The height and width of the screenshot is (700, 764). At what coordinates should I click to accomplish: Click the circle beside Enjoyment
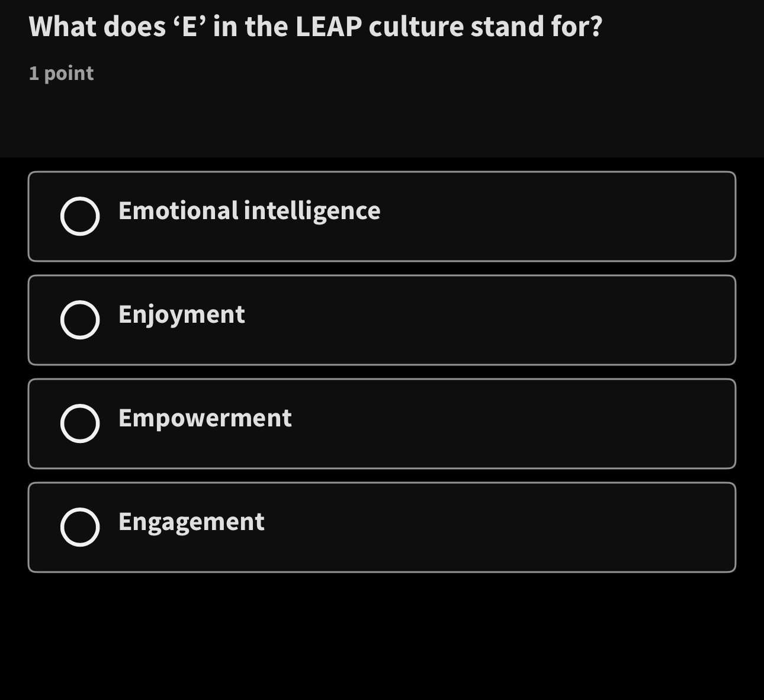click(x=80, y=320)
